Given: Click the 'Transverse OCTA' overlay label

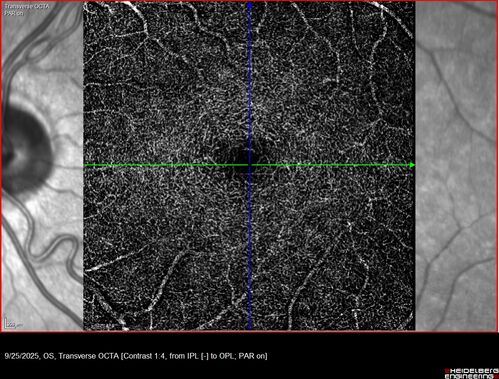Looking at the screenshot, I should pos(26,6).
